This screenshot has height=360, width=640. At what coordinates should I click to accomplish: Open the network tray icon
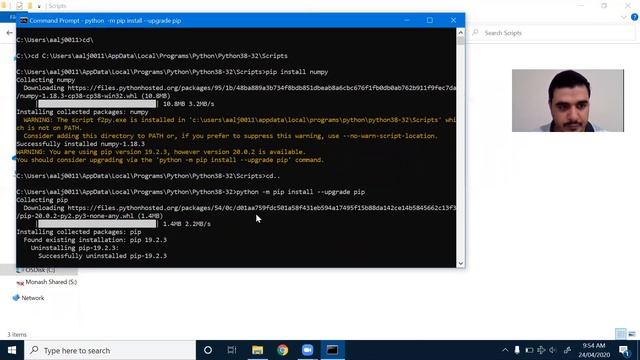pyautogui.click(x=541, y=350)
